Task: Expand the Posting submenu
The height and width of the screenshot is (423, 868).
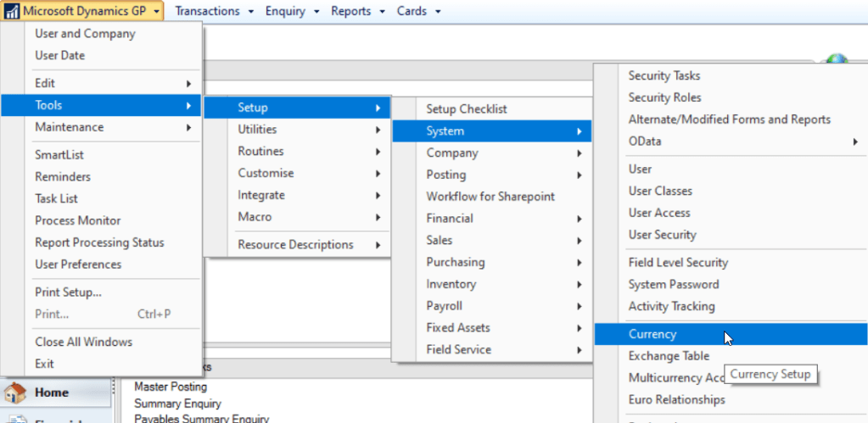Action: [446, 175]
